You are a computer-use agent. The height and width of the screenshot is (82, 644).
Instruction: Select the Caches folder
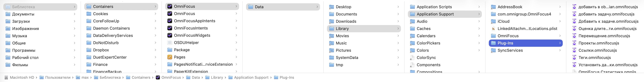(424, 29)
